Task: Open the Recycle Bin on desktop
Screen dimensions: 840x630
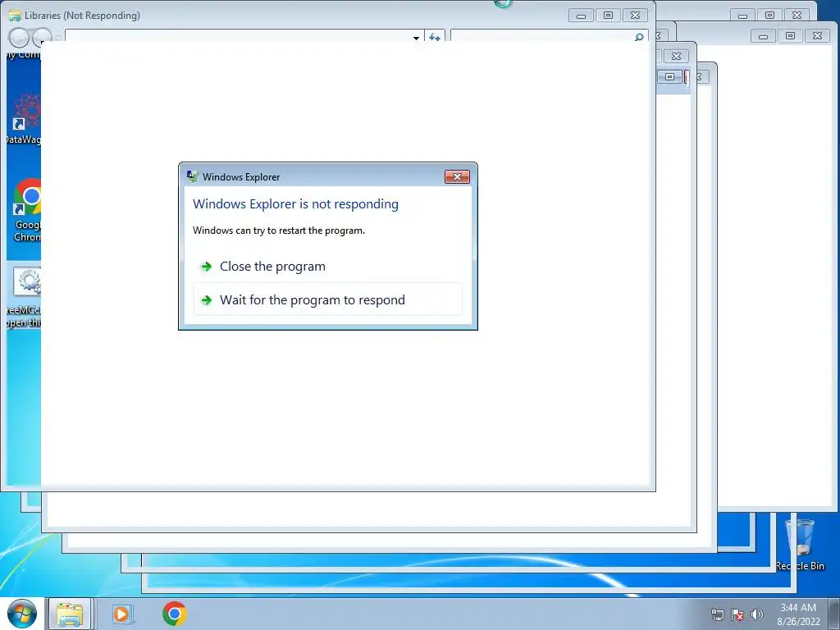Action: [800, 544]
